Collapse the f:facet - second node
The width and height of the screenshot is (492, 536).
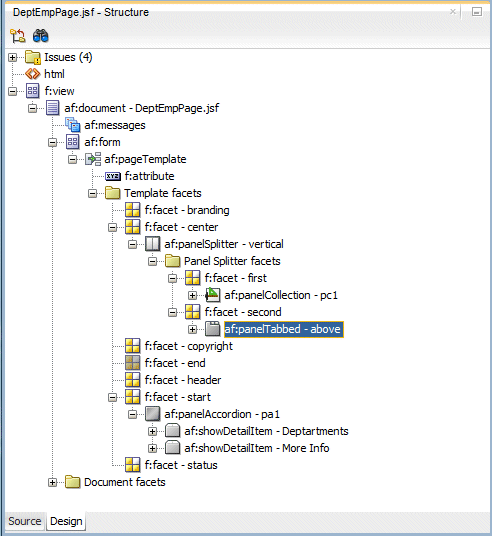click(x=173, y=312)
